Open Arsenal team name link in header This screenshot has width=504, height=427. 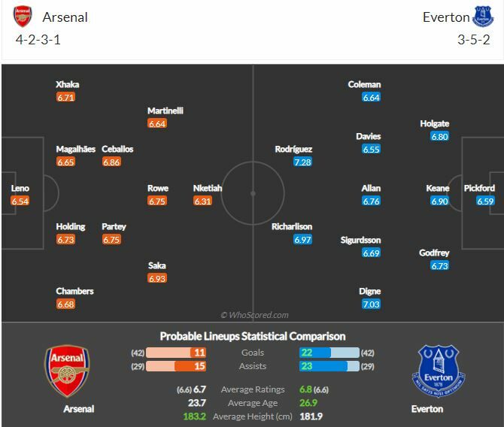click(65, 17)
